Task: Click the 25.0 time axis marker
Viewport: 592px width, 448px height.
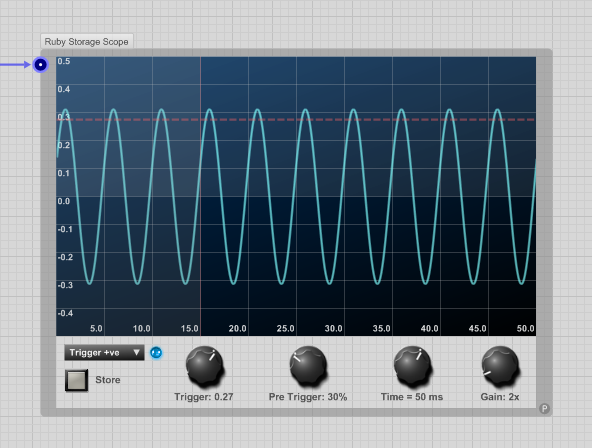Action: click(285, 328)
